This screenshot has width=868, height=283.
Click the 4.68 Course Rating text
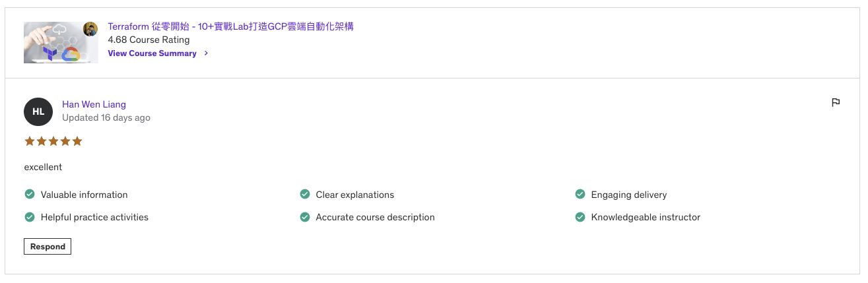pyautogui.click(x=149, y=40)
